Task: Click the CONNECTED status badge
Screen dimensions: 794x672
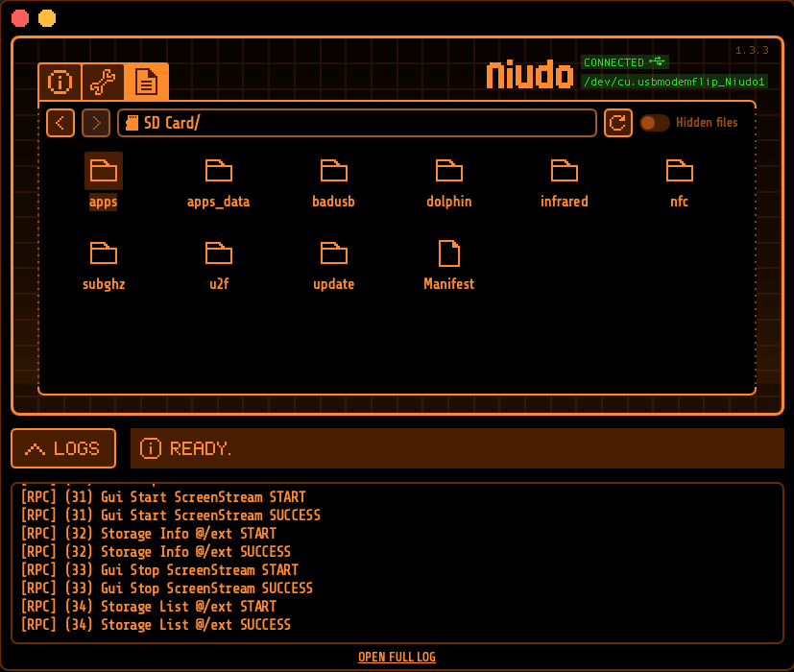Action: [x=624, y=61]
